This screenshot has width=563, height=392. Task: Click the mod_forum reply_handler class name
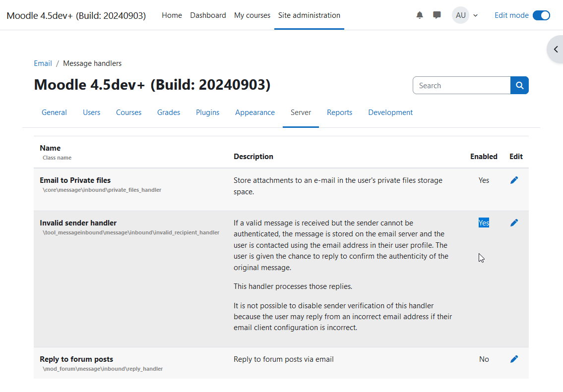(103, 369)
